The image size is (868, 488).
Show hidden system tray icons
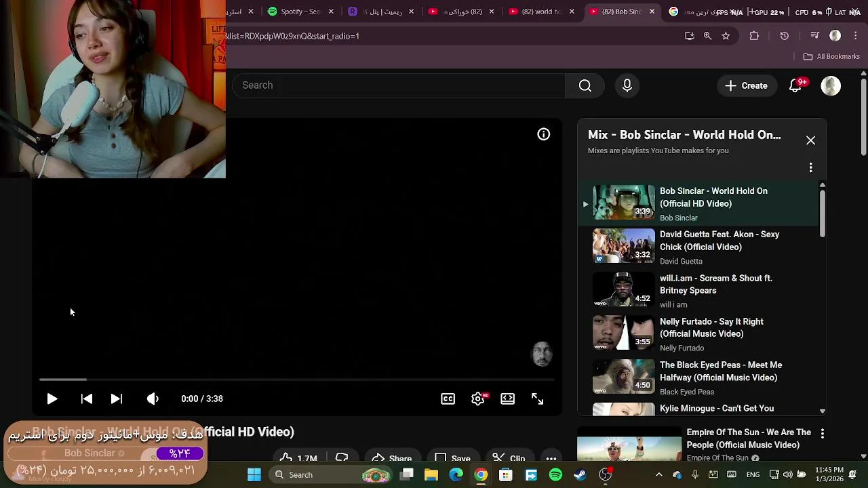[658, 475]
